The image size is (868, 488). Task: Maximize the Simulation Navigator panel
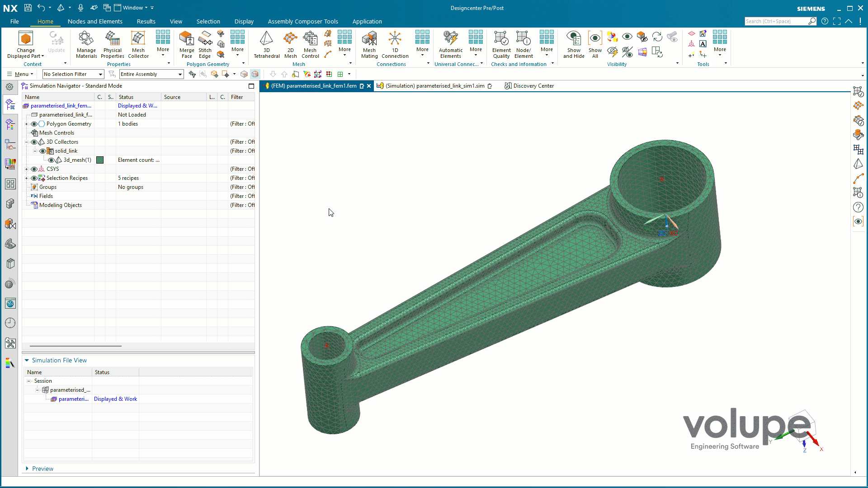(251, 86)
